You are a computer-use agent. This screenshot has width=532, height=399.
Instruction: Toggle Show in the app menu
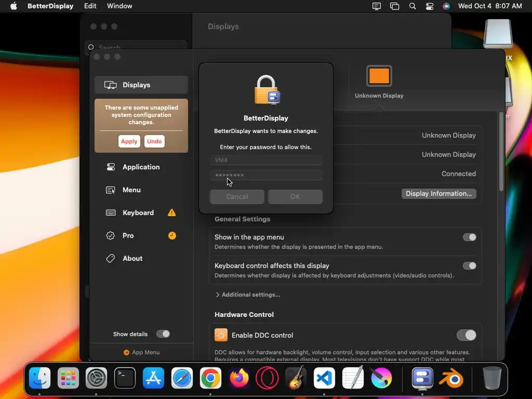pos(470,237)
